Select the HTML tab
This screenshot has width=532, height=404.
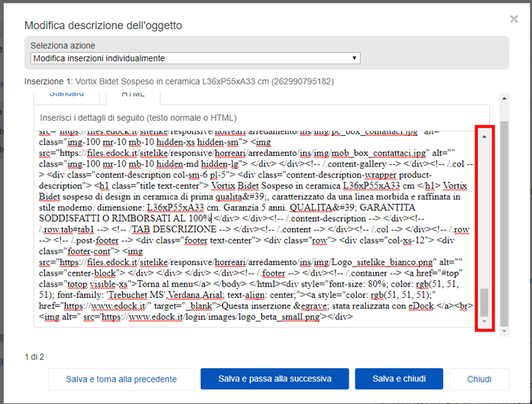pos(133,95)
